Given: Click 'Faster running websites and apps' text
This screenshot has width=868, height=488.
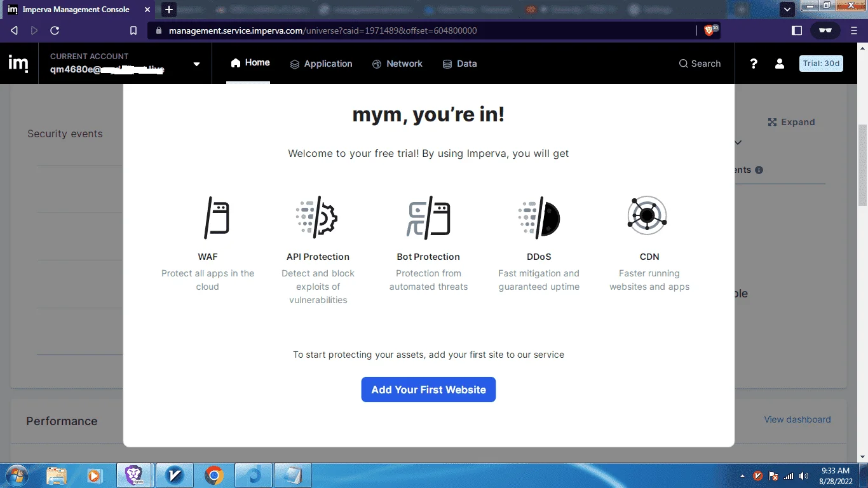Looking at the screenshot, I should click(649, 280).
